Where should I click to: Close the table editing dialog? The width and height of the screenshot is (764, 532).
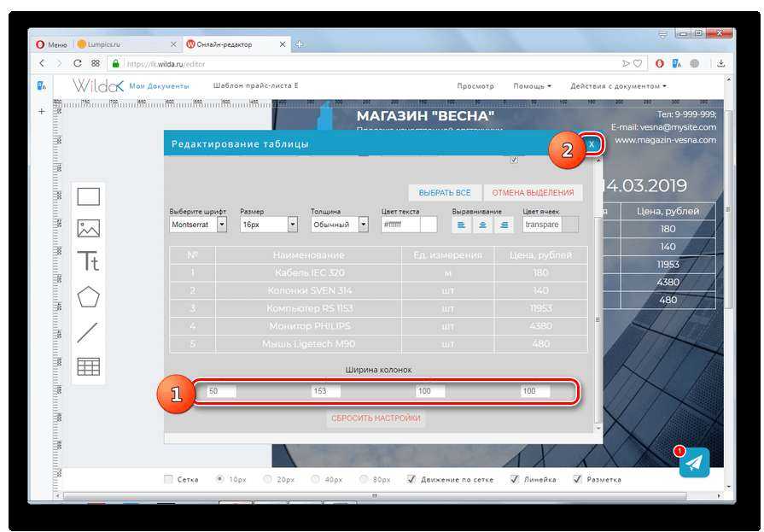[591, 143]
